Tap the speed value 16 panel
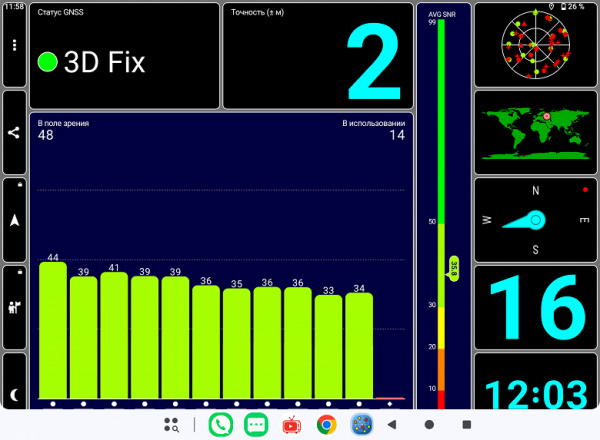The height and width of the screenshot is (440, 600). pyautogui.click(x=535, y=307)
